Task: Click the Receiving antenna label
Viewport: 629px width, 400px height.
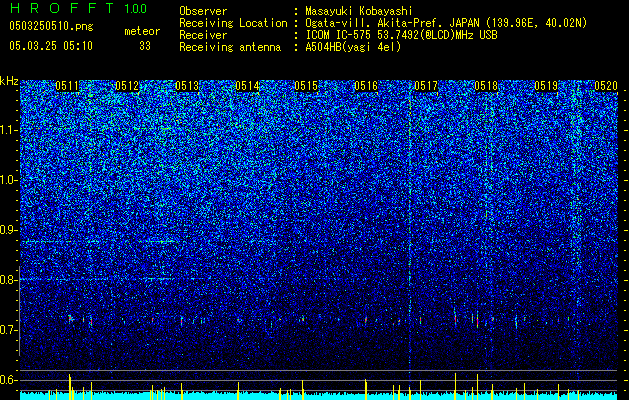Action: pos(230,47)
